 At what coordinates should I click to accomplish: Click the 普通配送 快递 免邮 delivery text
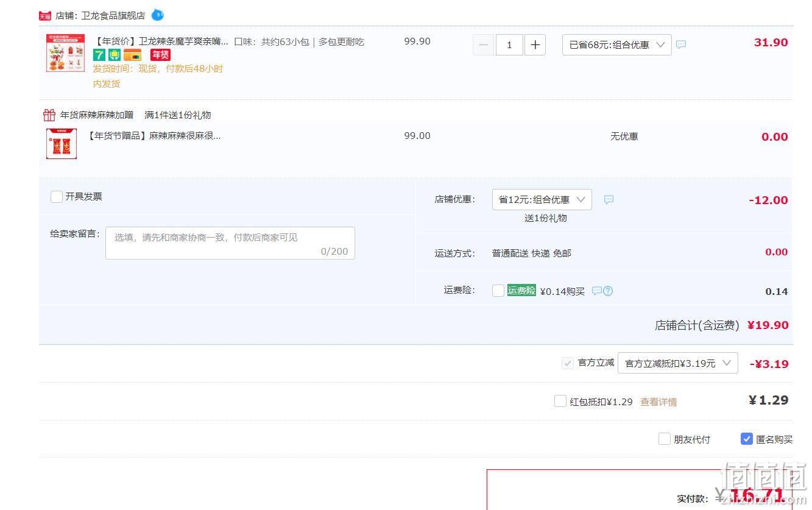pos(532,253)
